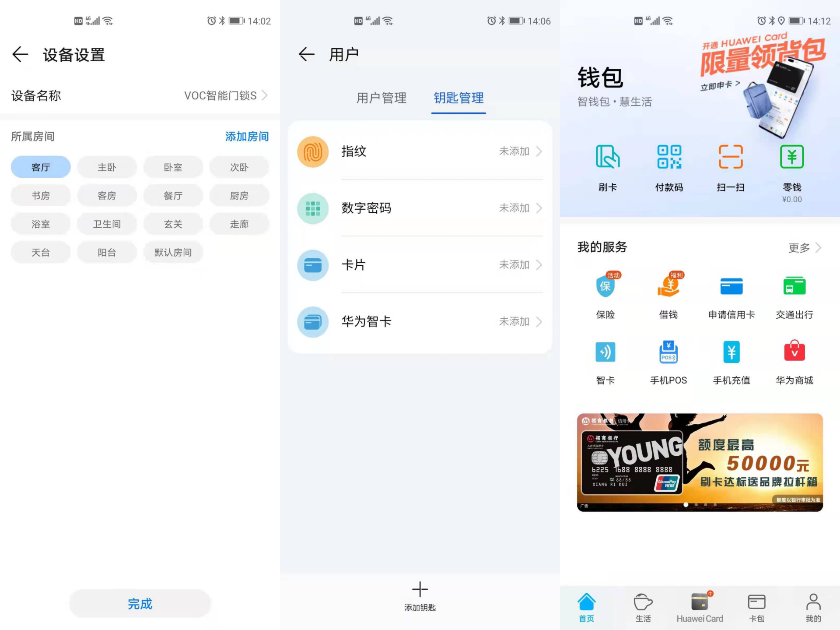Screen dimensions: 840x630
Task: Go to the 生活 bottom tab
Action: pos(643,608)
